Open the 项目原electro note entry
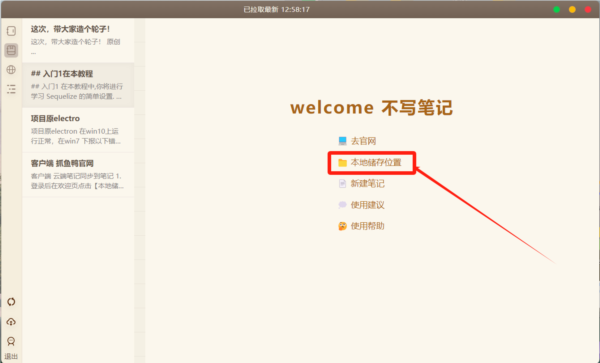 pos(78,130)
